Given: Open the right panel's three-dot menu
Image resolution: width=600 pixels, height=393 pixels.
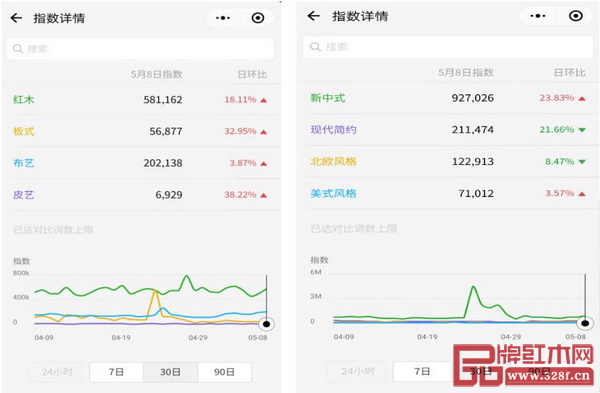Looking at the screenshot, I should pos(538,16).
